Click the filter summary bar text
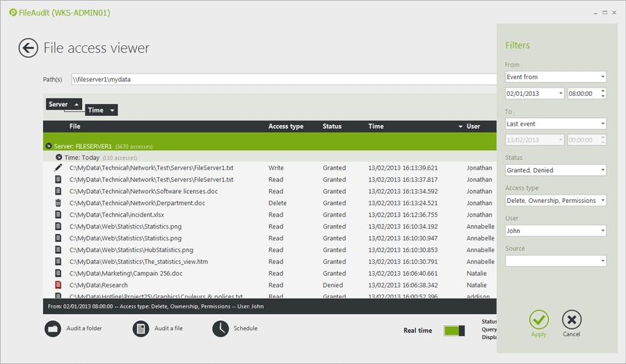This screenshot has width=626, height=364. click(x=156, y=306)
